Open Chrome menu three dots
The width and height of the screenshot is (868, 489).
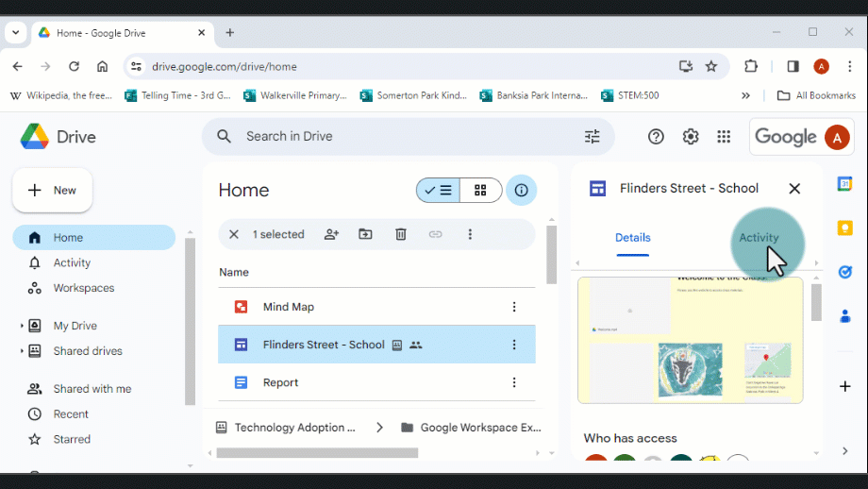850,66
